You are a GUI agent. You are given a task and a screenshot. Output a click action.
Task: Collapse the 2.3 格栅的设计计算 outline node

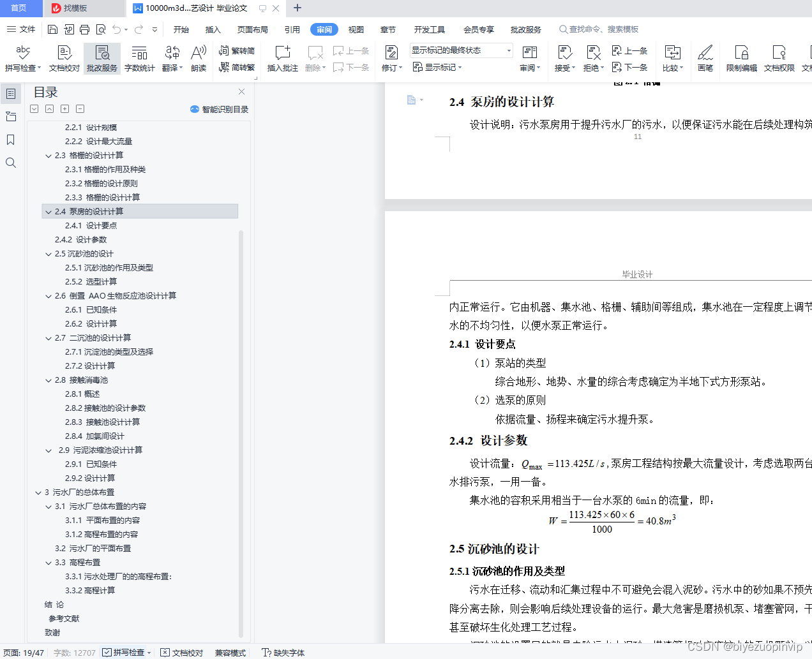click(x=49, y=156)
